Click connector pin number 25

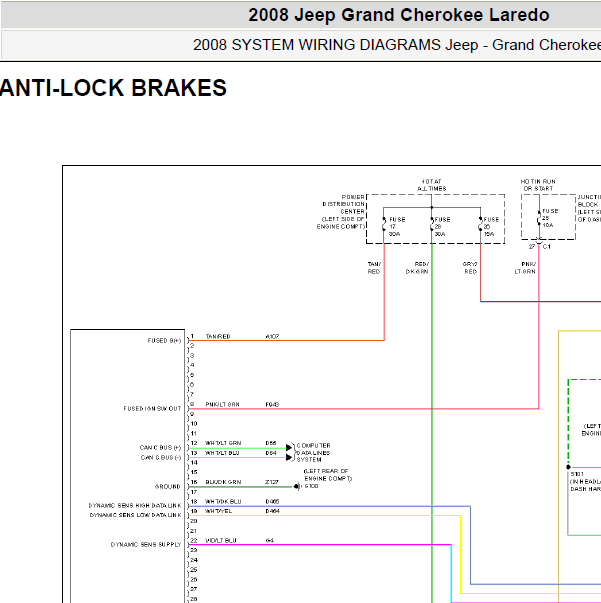194,570
